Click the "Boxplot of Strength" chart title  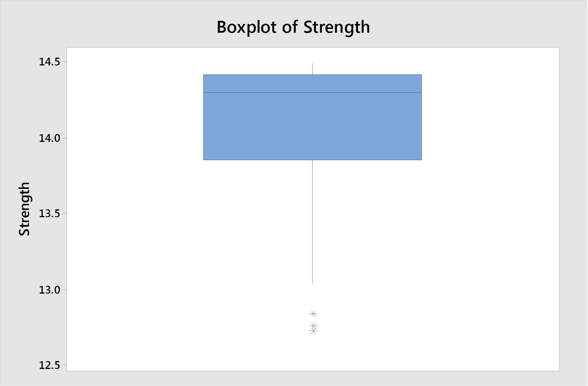pos(293,27)
